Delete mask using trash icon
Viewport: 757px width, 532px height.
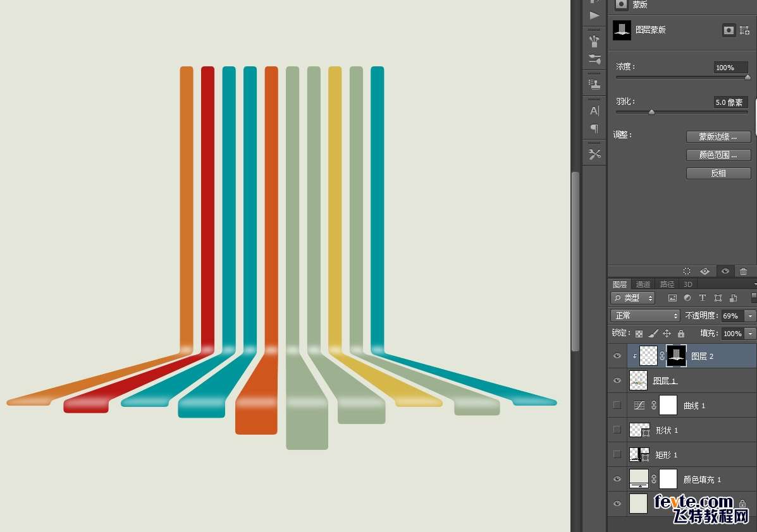pos(744,271)
